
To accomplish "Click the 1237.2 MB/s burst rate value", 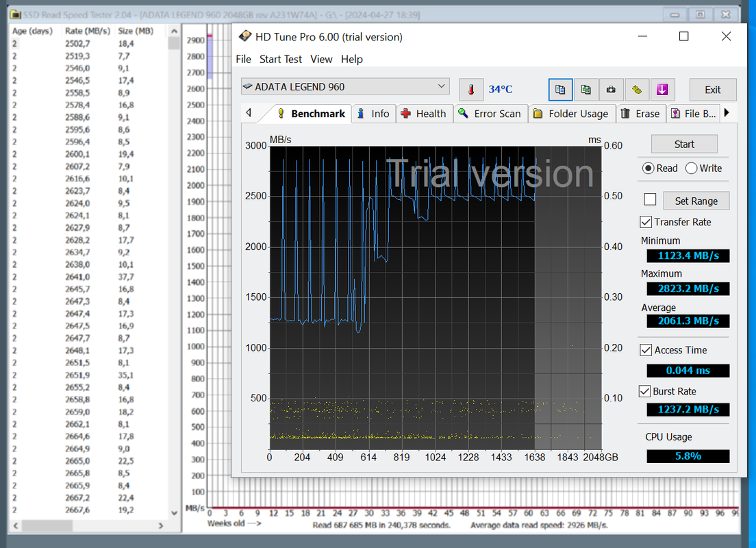I will tap(688, 410).
